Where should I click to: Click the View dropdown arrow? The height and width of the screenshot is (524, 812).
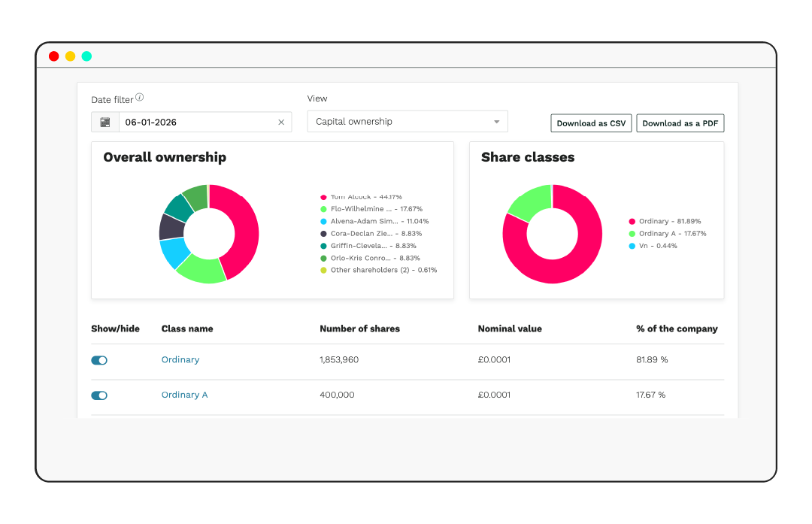pyautogui.click(x=496, y=122)
